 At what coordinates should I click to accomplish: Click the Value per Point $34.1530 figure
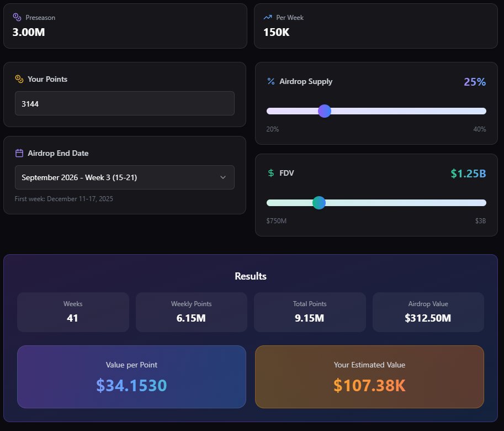(131, 385)
